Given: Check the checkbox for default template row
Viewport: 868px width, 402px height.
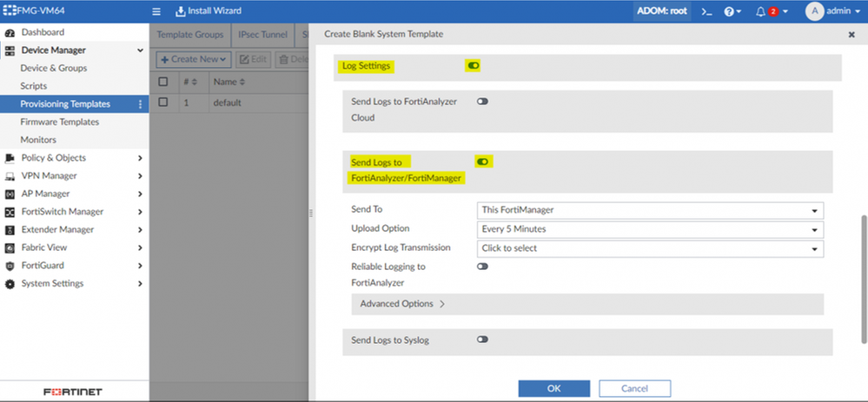Looking at the screenshot, I should point(163,102).
